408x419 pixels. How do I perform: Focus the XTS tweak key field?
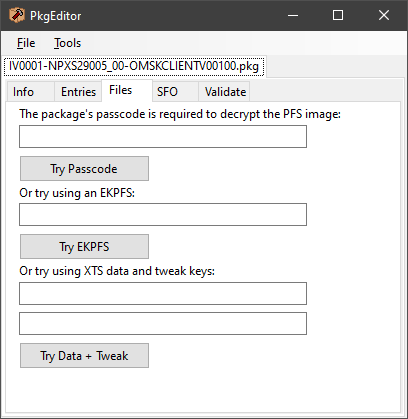(x=163, y=324)
